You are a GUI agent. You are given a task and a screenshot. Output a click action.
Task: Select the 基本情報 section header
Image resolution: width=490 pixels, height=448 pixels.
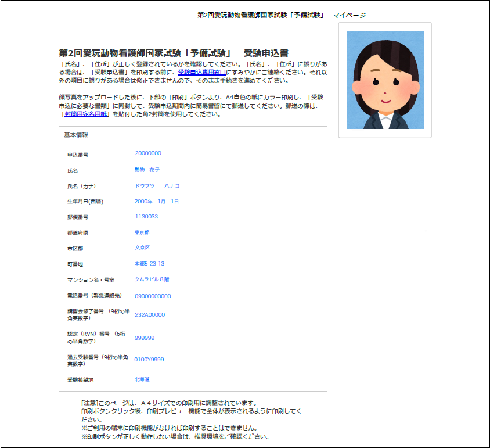pyautogui.click(x=76, y=135)
